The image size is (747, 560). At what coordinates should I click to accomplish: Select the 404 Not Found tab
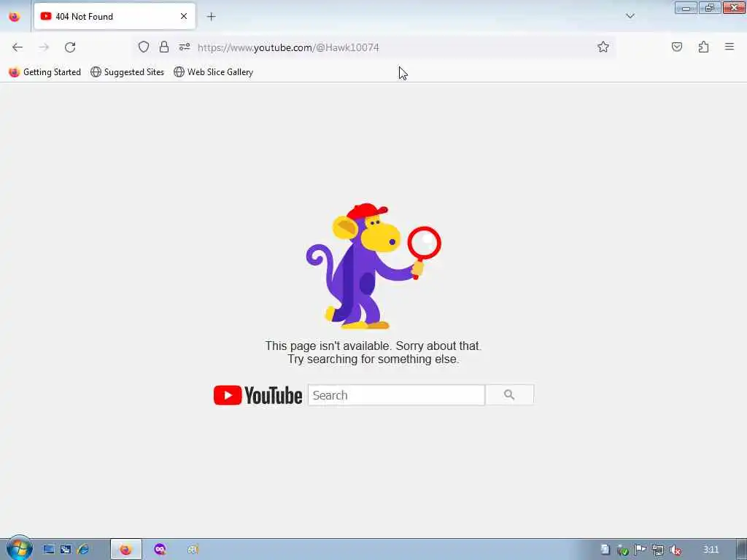pyautogui.click(x=115, y=16)
